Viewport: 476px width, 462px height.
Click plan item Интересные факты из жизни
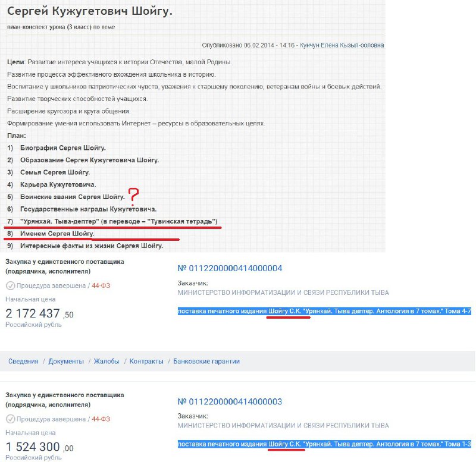(x=92, y=246)
